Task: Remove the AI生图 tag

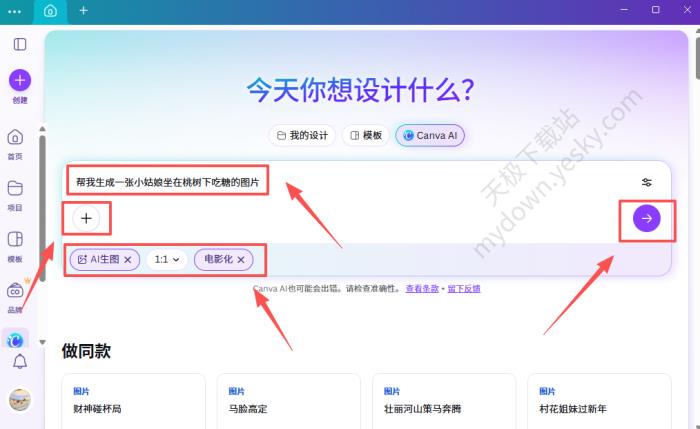Action: pos(128,260)
